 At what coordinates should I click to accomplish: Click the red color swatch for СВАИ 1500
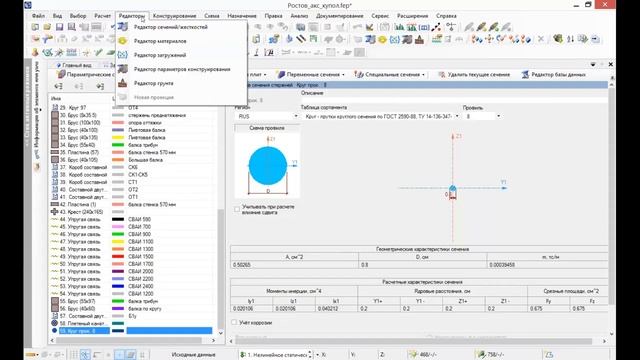click(x=118, y=257)
